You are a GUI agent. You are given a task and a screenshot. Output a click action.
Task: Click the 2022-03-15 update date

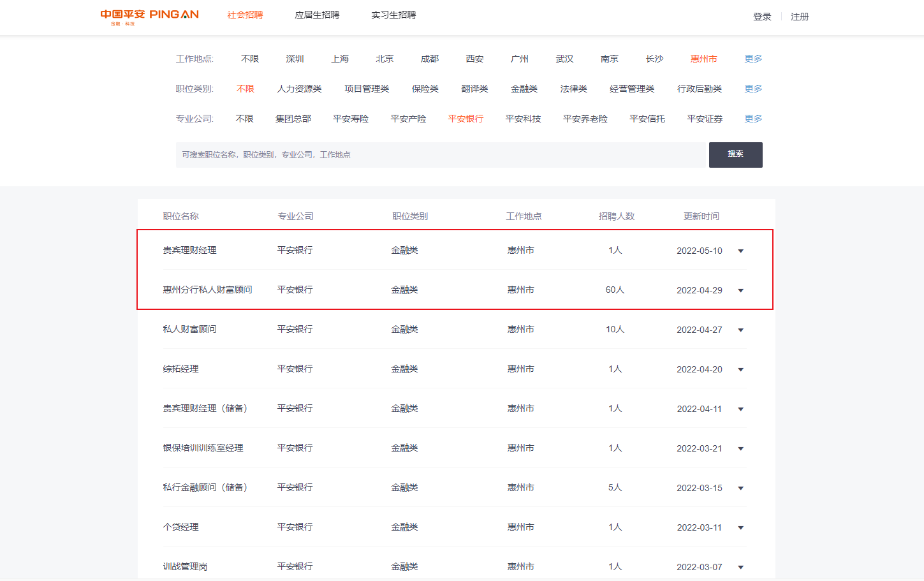pos(700,488)
